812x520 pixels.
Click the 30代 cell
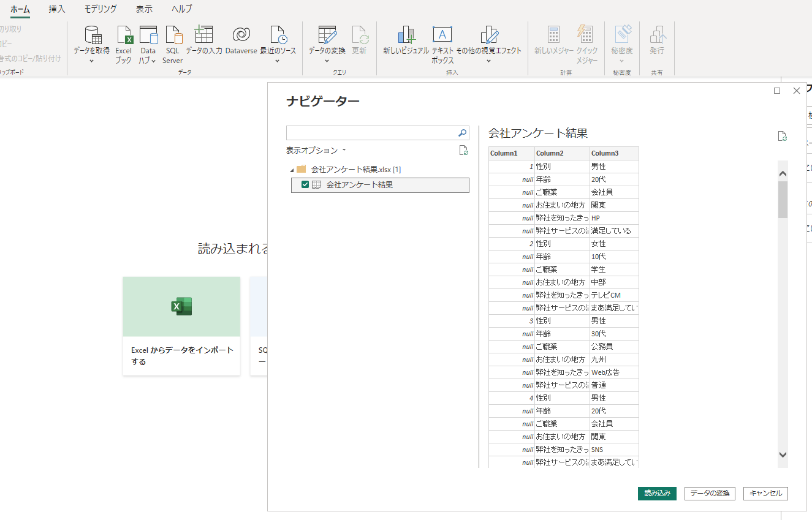pos(614,334)
